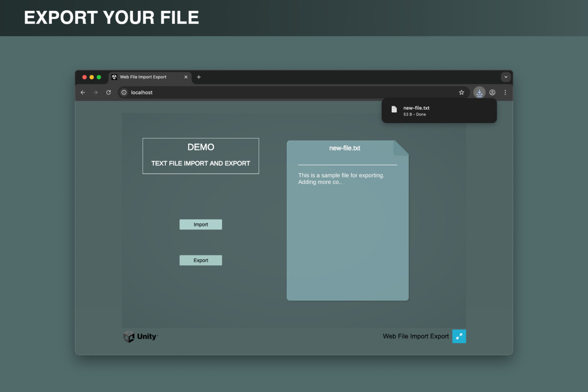
Task: Click Web File Import Export footer text
Action: (416, 336)
